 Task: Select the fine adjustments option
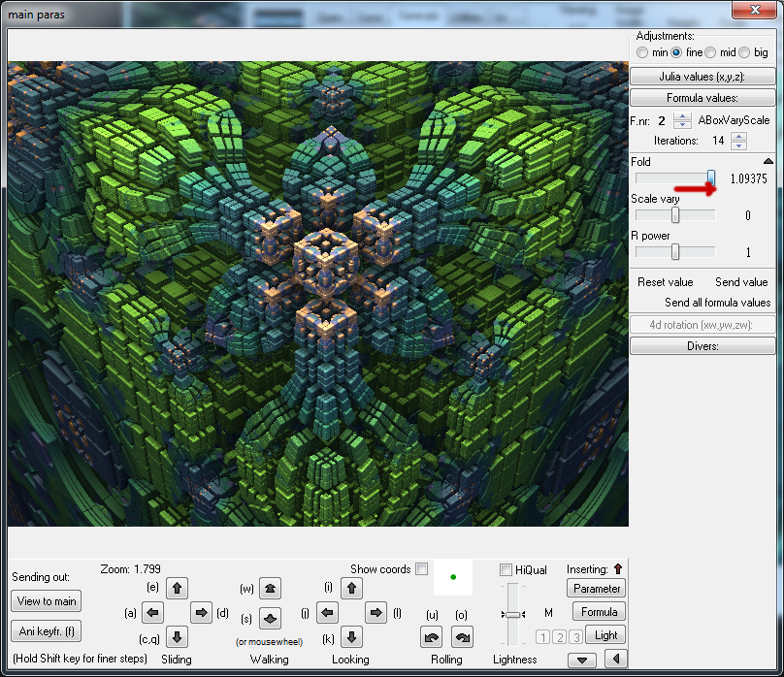click(676, 52)
